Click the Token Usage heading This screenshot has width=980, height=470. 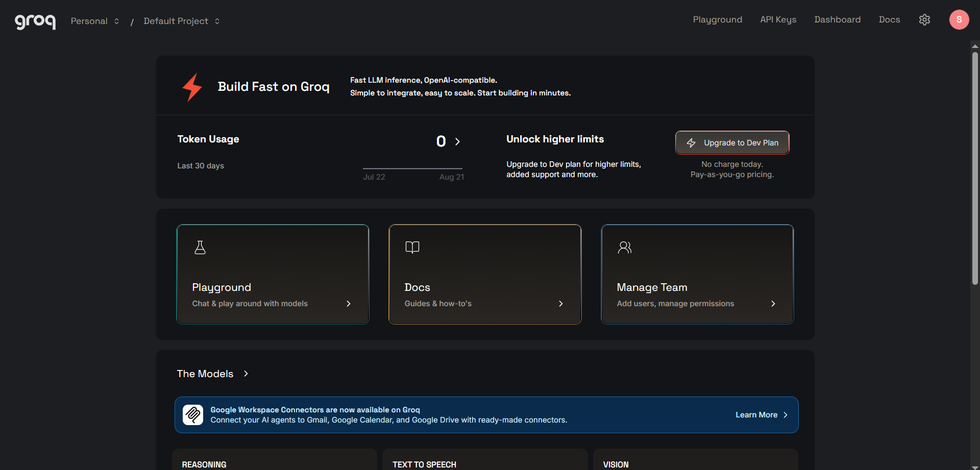208,139
